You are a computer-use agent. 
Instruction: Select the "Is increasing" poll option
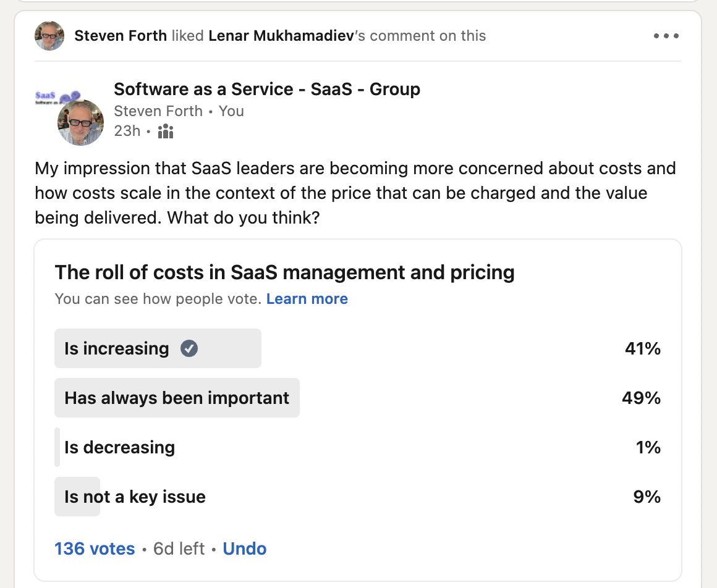pos(117,349)
